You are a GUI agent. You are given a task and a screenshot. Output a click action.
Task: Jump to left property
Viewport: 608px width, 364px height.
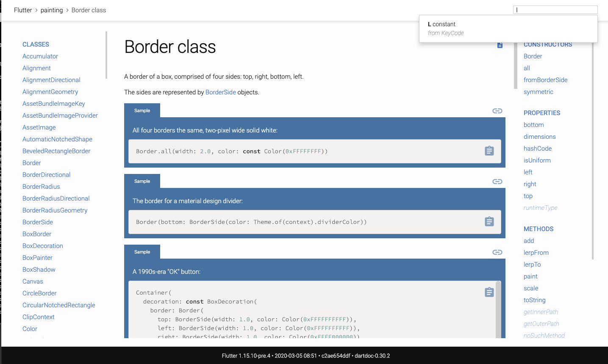(x=528, y=172)
